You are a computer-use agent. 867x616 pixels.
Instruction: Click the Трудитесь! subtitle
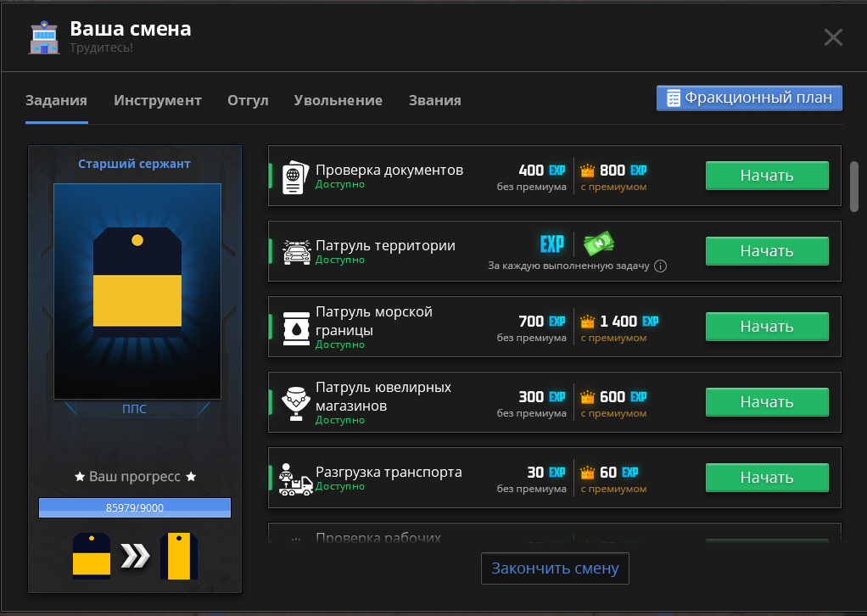point(101,48)
